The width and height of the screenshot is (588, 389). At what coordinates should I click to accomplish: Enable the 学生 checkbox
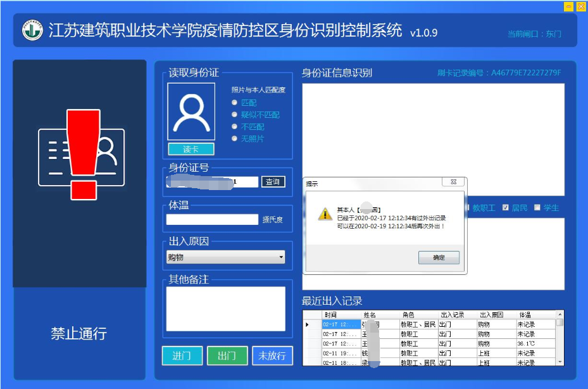[537, 208]
